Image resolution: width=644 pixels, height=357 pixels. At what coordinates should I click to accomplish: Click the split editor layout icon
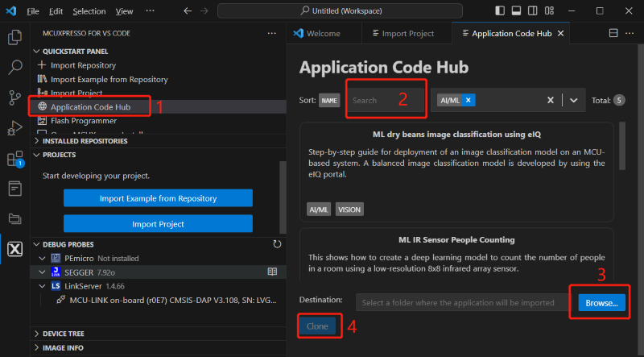(613, 34)
